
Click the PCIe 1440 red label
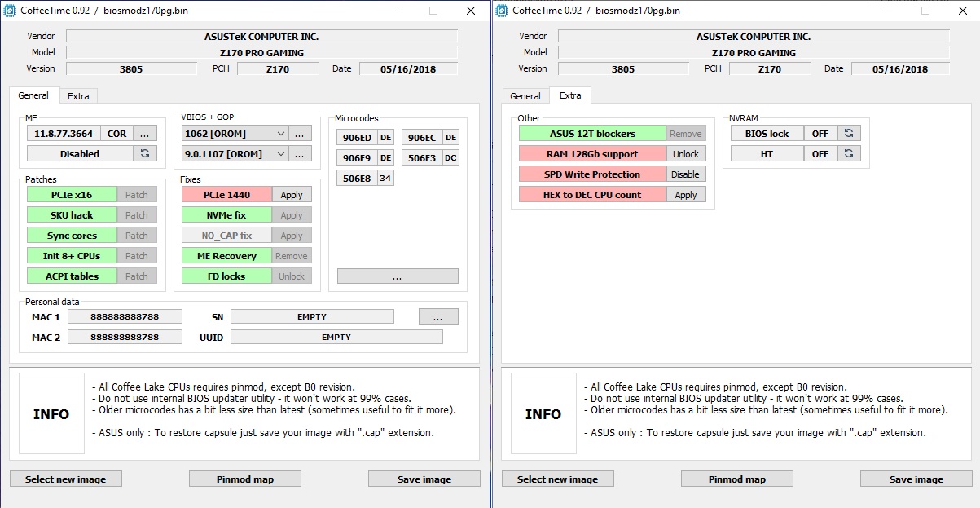226,195
